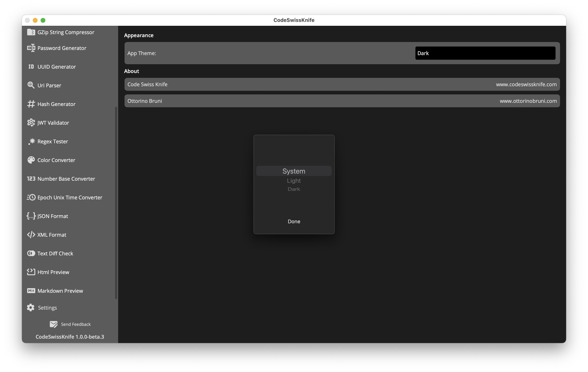Choose Light in theme picker
The height and width of the screenshot is (372, 588).
coord(294,181)
